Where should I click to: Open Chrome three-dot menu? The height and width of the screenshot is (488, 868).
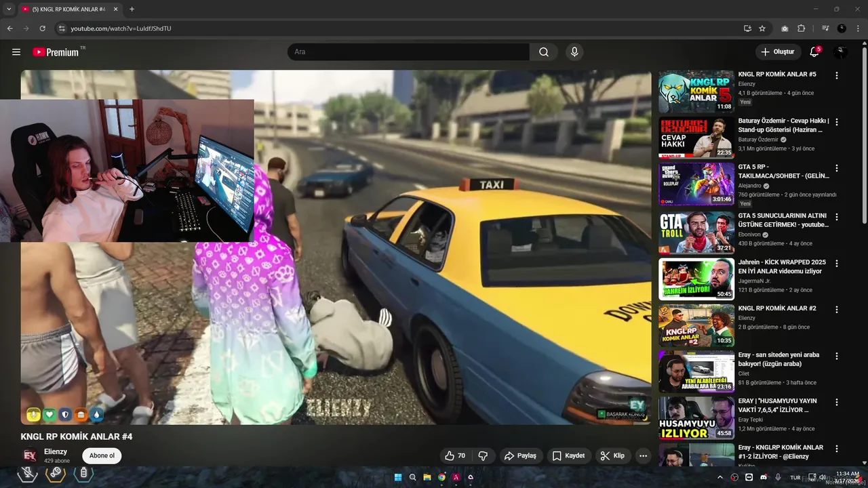[858, 28]
